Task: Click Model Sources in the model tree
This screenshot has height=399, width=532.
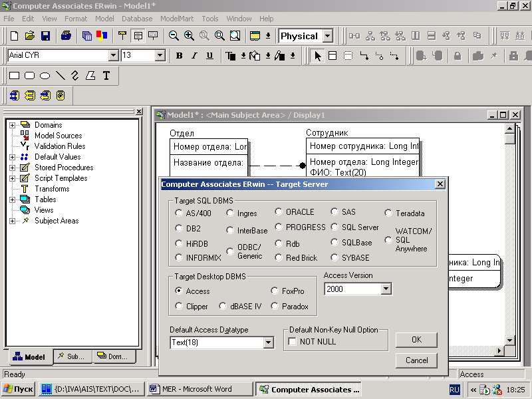Action: point(59,136)
